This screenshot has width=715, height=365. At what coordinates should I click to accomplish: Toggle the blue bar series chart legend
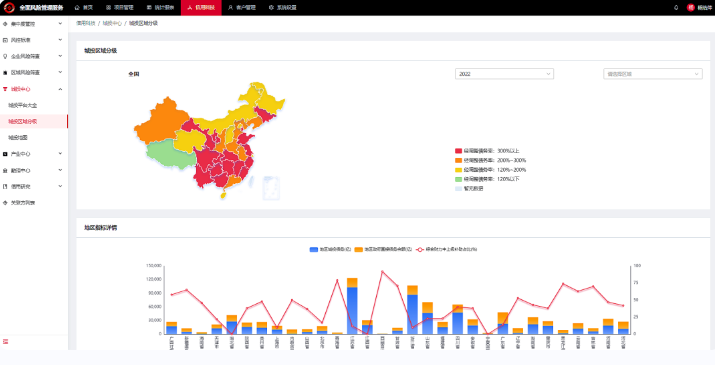click(330, 250)
